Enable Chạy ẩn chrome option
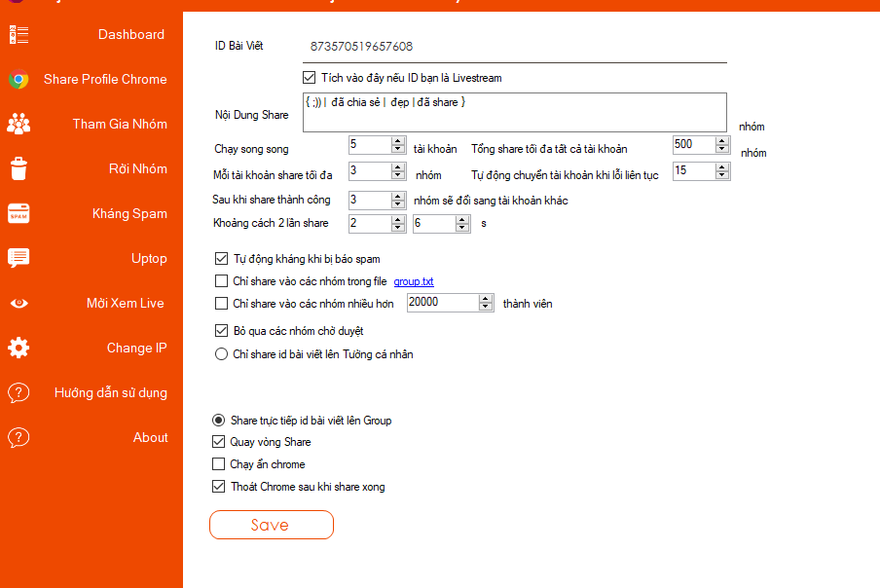880x588 pixels. (x=218, y=464)
